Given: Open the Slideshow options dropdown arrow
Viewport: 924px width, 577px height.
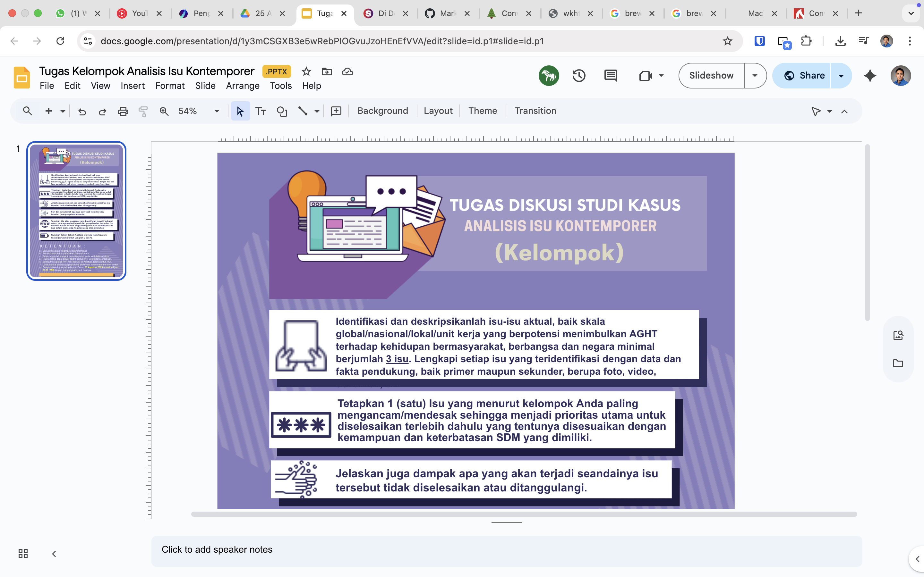Looking at the screenshot, I should [755, 76].
